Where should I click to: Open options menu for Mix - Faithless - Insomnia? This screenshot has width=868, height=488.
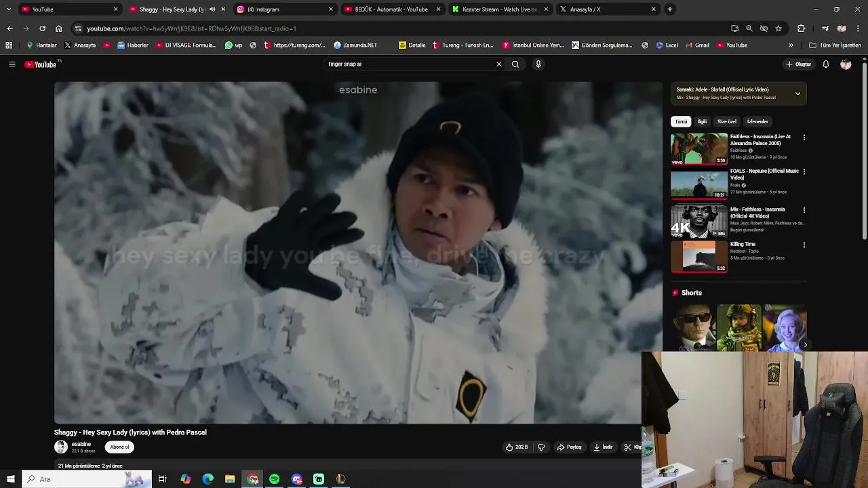click(x=804, y=211)
